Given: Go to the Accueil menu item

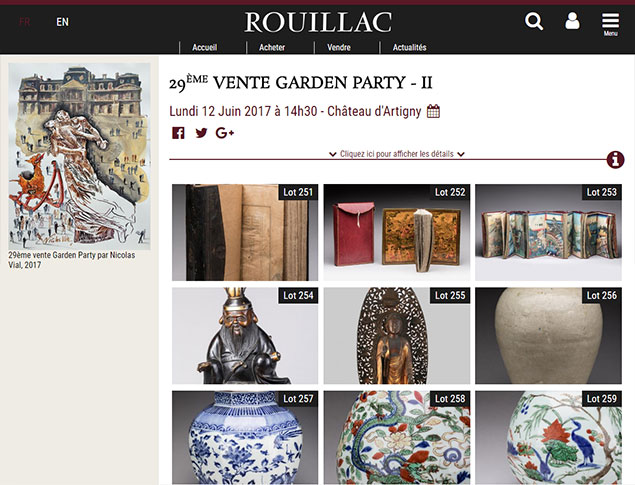Looking at the screenshot, I should click(205, 47).
